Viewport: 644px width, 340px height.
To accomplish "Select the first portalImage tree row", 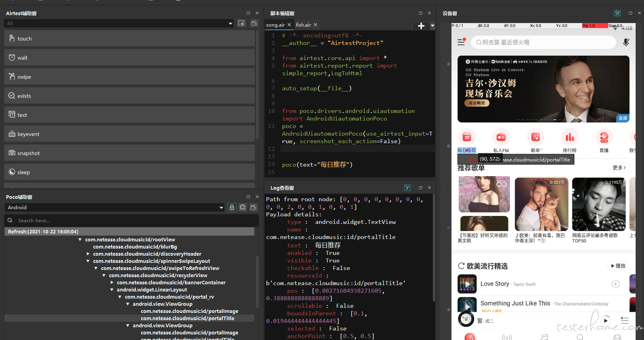I will (x=189, y=311).
